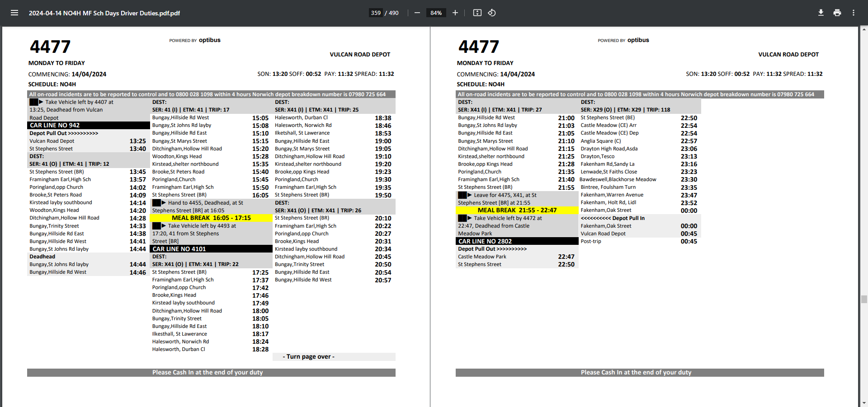The height and width of the screenshot is (407, 868).
Task: Click the CAR LINE NO 942 bar
Action: [88, 125]
